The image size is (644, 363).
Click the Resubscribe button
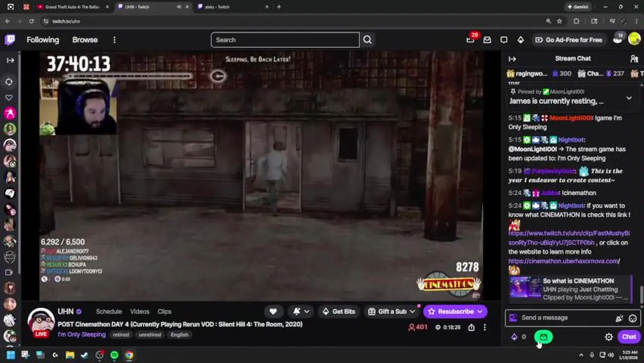tap(456, 312)
